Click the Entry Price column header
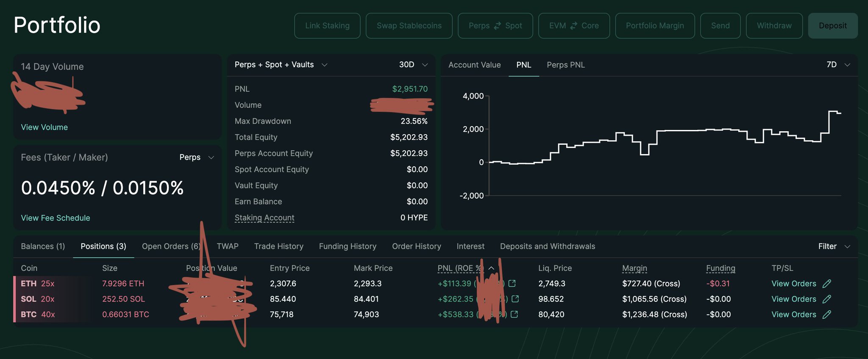This screenshot has height=359, width=868. pyautogui.click(x=290, y=268)
